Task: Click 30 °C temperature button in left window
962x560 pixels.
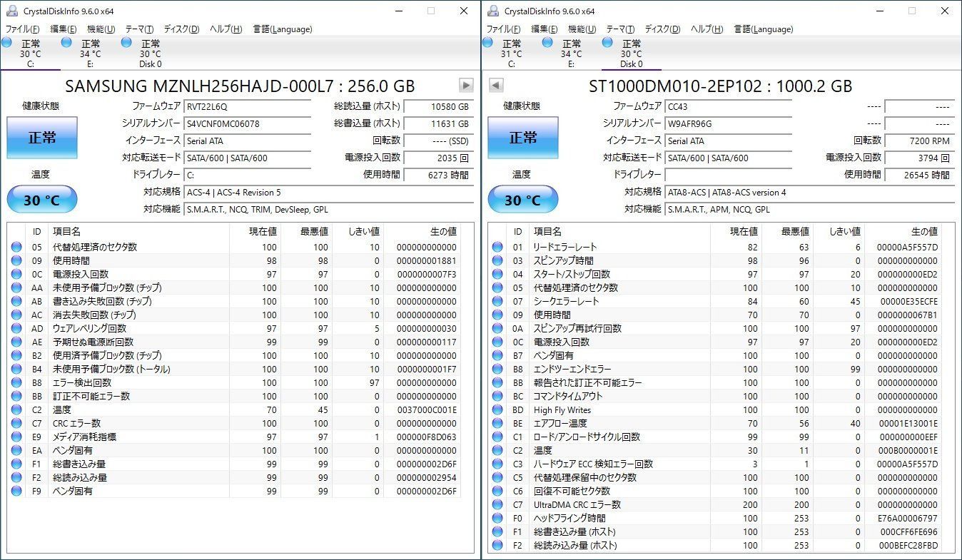Action: [42, 200]
